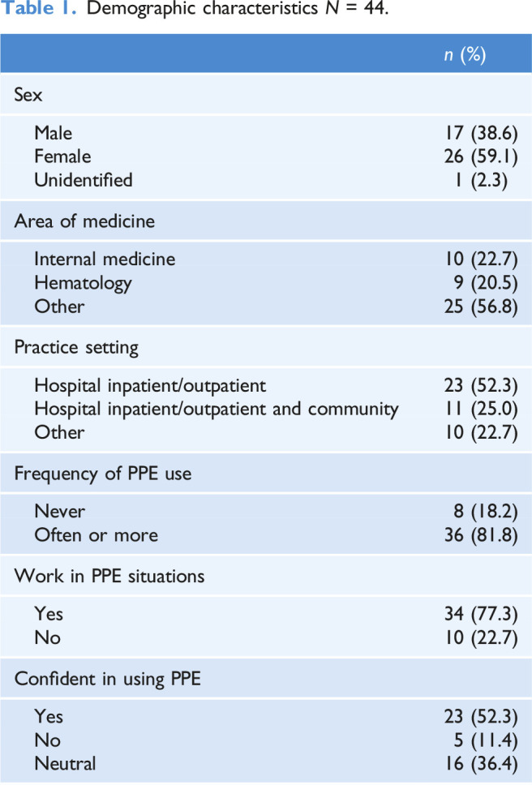Click the Male row label
The height and width of the screenshot is (785, 532).
coord(54,132)
